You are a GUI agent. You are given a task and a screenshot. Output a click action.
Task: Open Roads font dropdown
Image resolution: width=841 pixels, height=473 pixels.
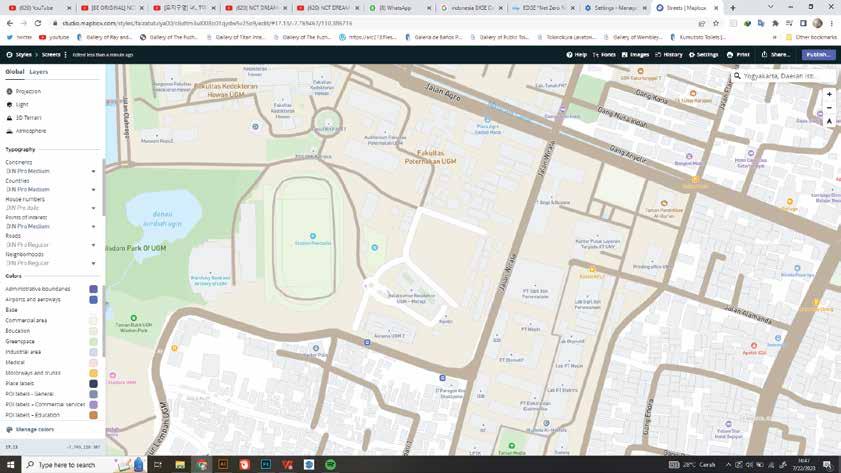[x=50, y=245]
